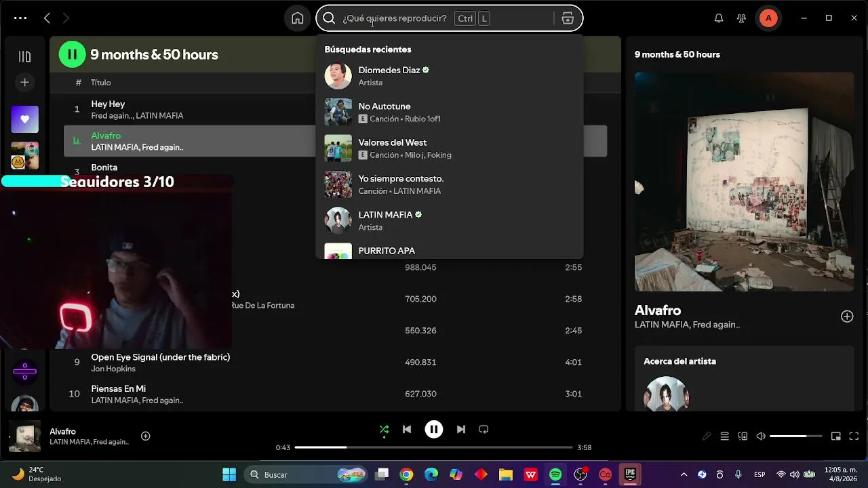The height and width of the screenshot is (488, 868).
Task: Pause playback in the player bar
Action: click(x=434, y=429)
